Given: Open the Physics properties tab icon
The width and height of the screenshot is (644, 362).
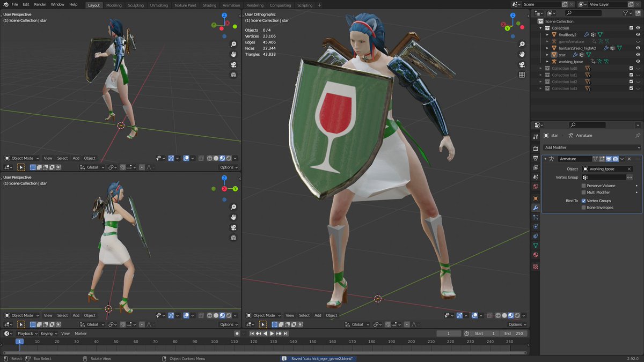Looking at the screenshot, I should [x=536, y=226].
